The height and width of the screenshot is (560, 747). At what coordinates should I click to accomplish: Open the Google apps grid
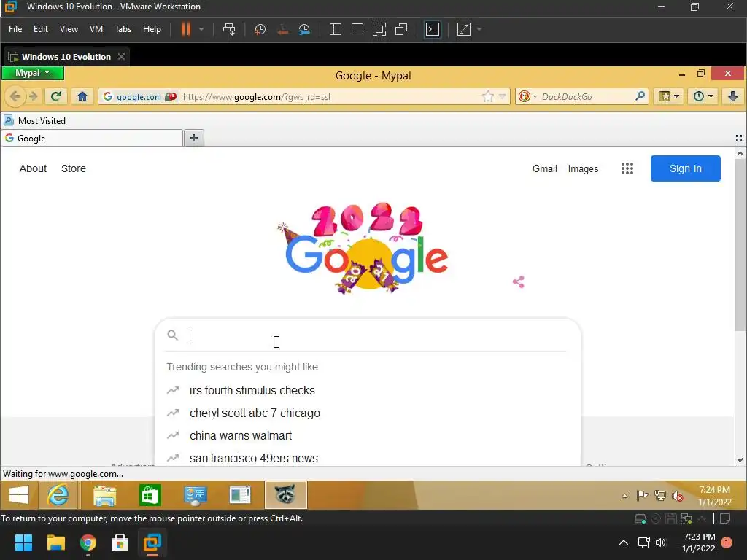(627, 168)
